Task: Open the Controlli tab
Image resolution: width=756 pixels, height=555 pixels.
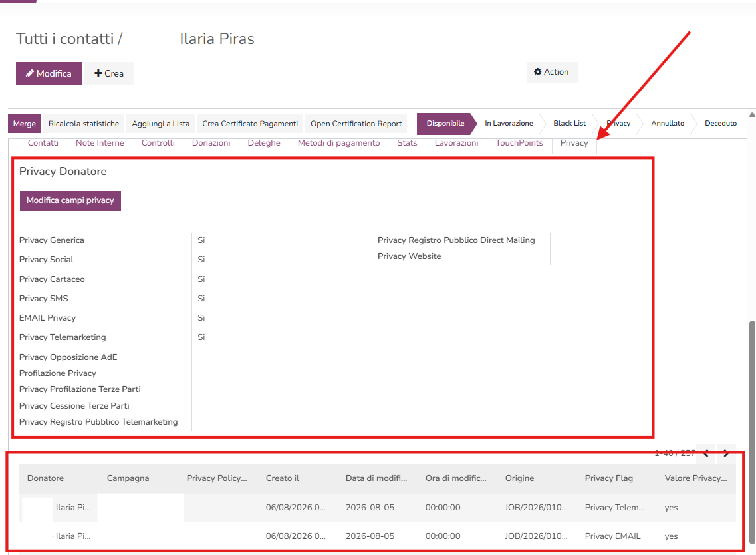Action: click(x=158, y=143)
